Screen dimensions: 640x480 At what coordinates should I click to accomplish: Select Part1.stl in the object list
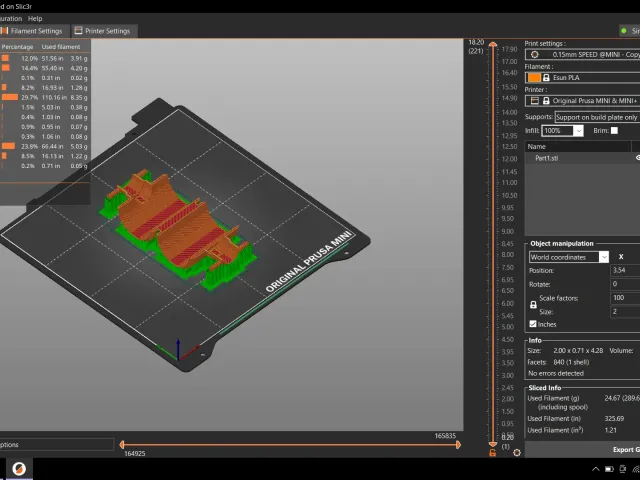pyautogui.click(x=547, y=158)
